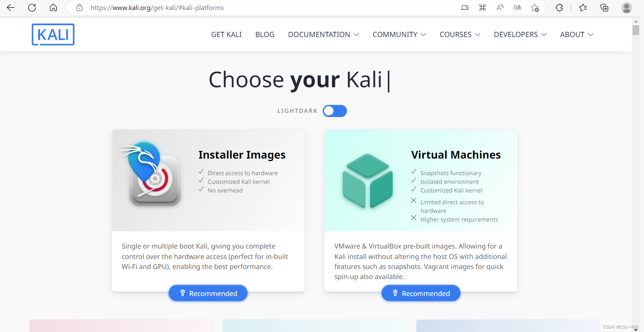Open the Installer Images heading
This screenshot has height=332, width=644.
242,155
